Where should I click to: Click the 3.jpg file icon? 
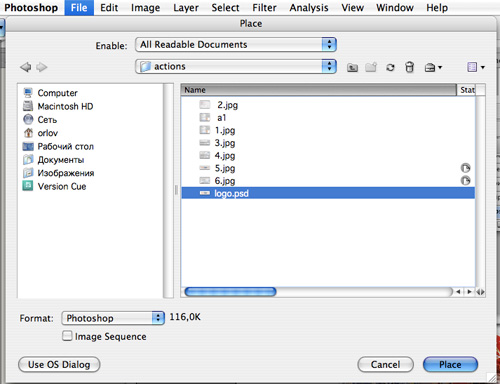tap(205, 143)
